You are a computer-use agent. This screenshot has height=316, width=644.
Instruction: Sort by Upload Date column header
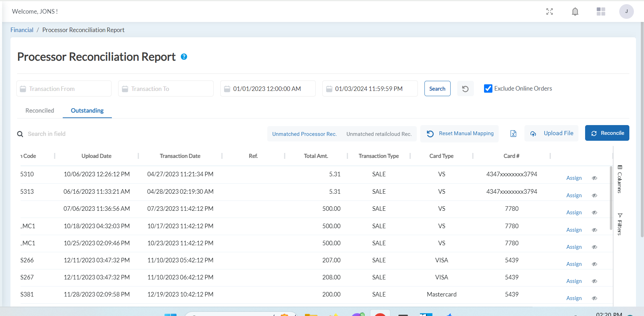97,156
